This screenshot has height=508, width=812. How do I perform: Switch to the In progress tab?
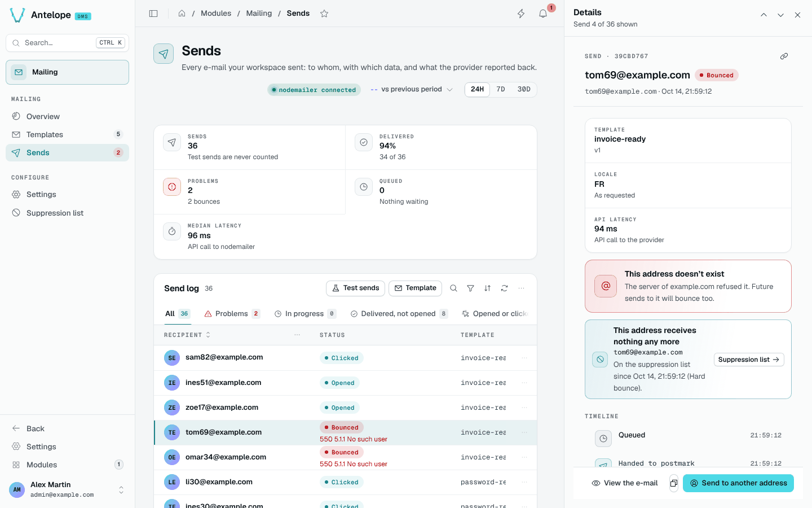(304, 314)
